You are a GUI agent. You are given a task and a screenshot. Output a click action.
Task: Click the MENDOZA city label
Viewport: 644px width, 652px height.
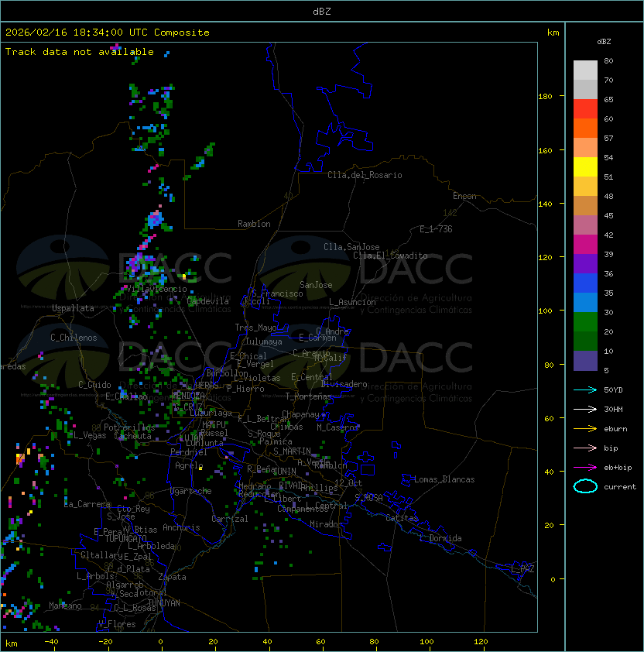point(188,395)
